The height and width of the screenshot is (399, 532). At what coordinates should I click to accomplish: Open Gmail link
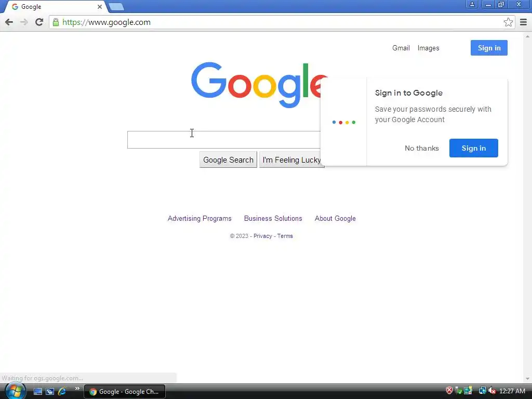[x=401, y=48]
